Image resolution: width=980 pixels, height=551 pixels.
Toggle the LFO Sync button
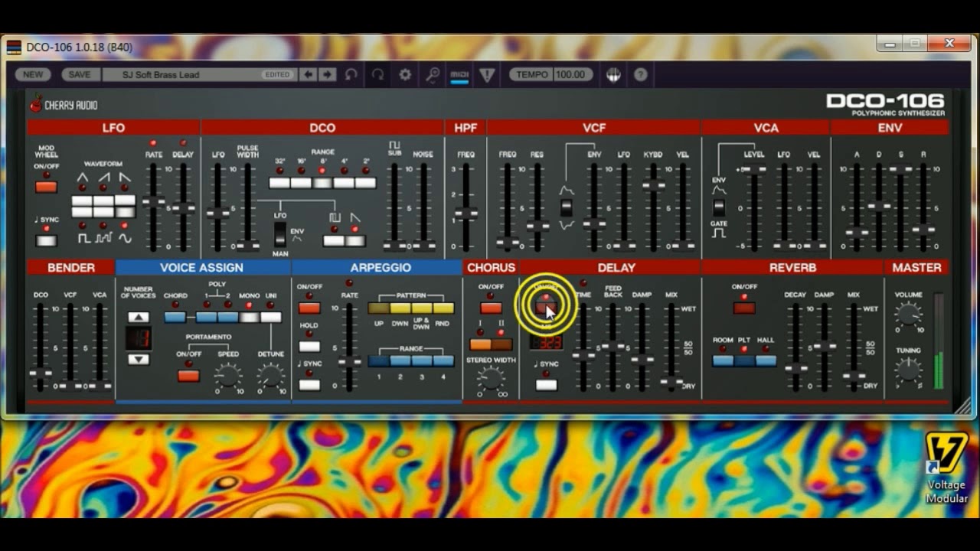[x=46, y=240]
